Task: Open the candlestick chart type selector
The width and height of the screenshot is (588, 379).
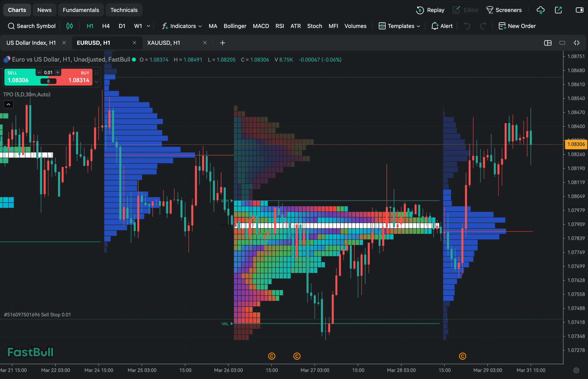Action: click(x=69, y=26)
